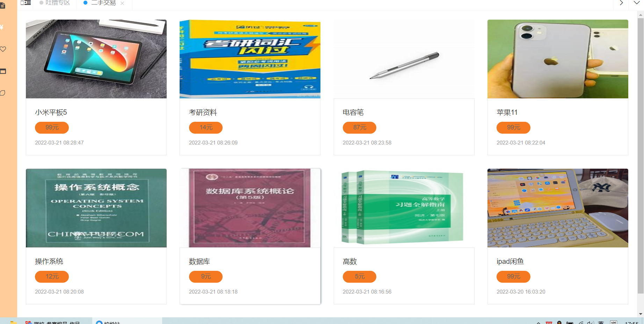Click the 14元 price tag on 考研资料
This screenshot has width=644, height=324.
click(x=206, y=128)
